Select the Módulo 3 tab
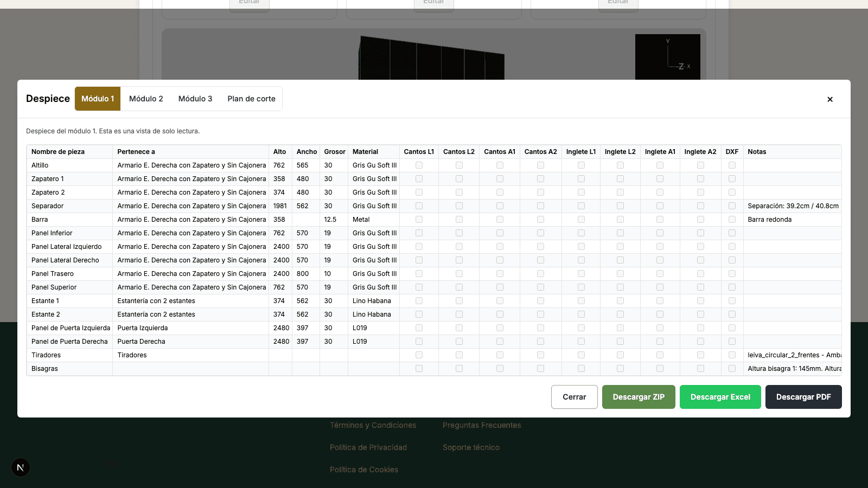Viewport: 868px width, 488px height. coord(195,99)
